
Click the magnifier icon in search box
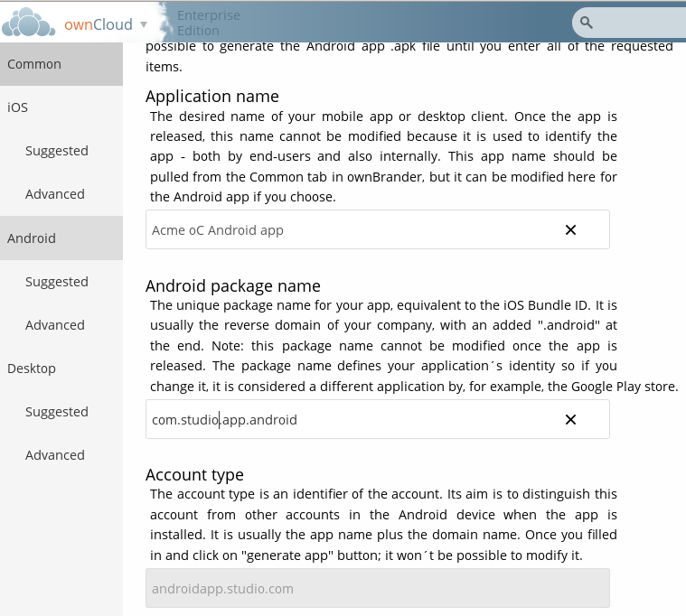(x=587, y=23)
